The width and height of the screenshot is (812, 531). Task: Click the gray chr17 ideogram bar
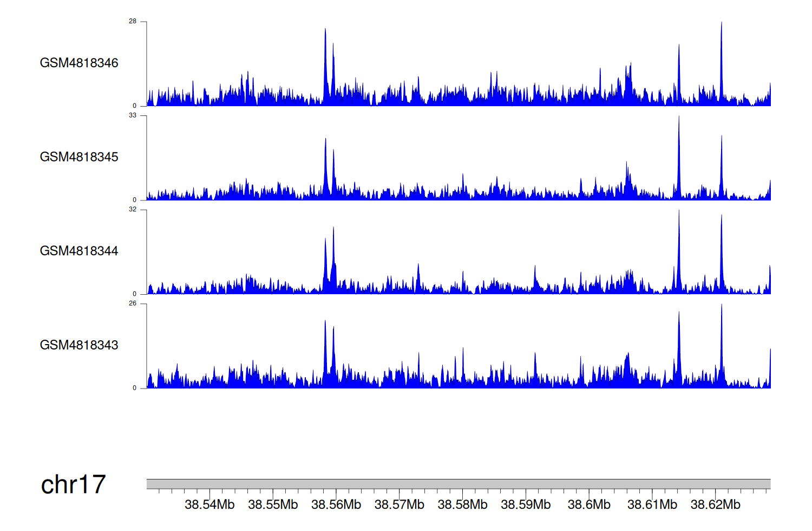click(458, 484)
